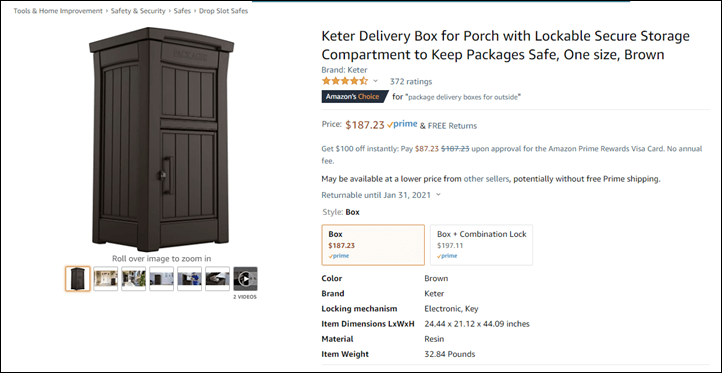Select the first product image thumbnail
Image resolution: width=722 pixels, height=373 pixels.
(78, 279)
